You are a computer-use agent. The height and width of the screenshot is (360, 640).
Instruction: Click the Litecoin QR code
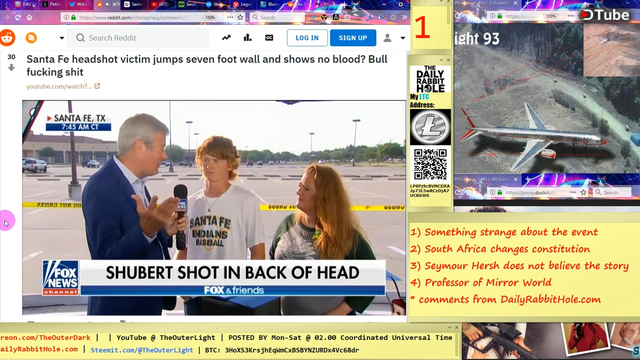tap(430, 164)
